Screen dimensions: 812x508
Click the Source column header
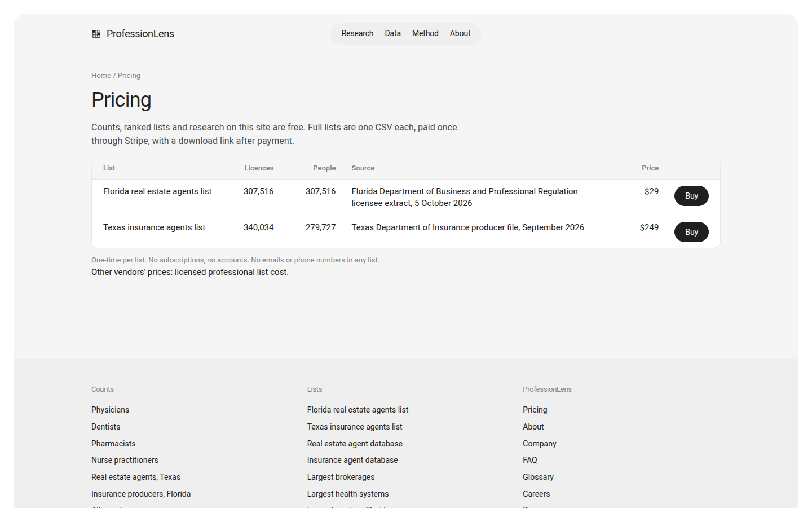(363, 168)
